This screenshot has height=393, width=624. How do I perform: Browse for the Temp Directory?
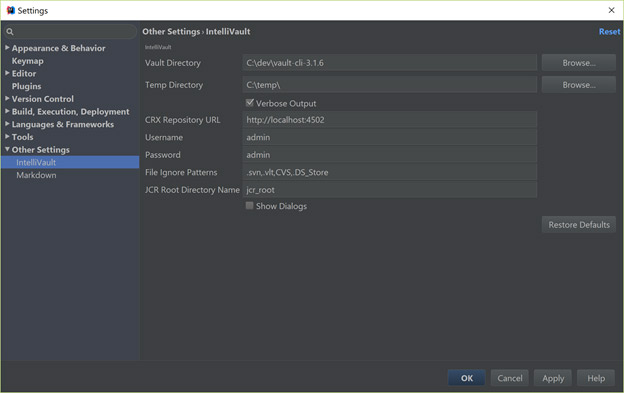pyautogui.click(x=579, y=85)
